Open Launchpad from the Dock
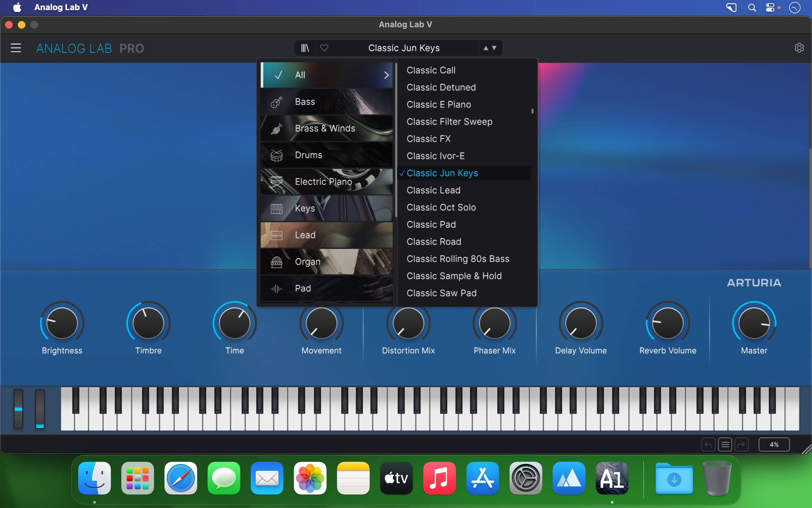The image size is (812, 508). tap(138, 478)
